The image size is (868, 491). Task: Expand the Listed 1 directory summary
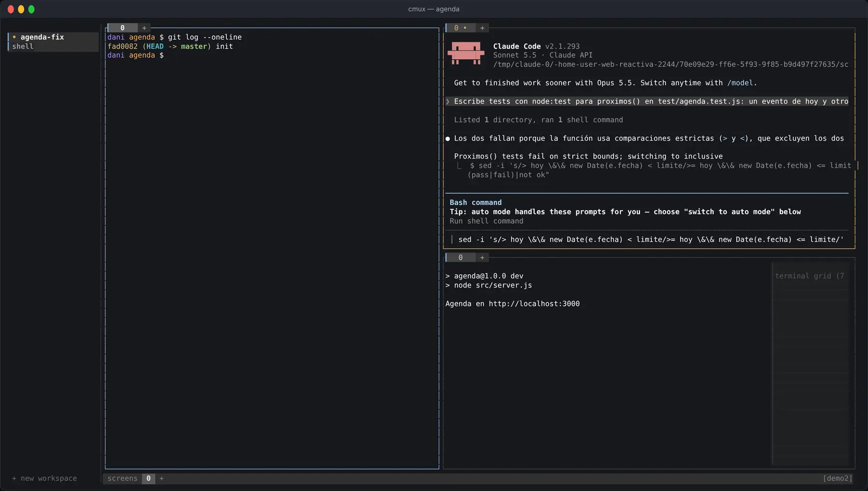pyautogui.click(x=538, y=120)
